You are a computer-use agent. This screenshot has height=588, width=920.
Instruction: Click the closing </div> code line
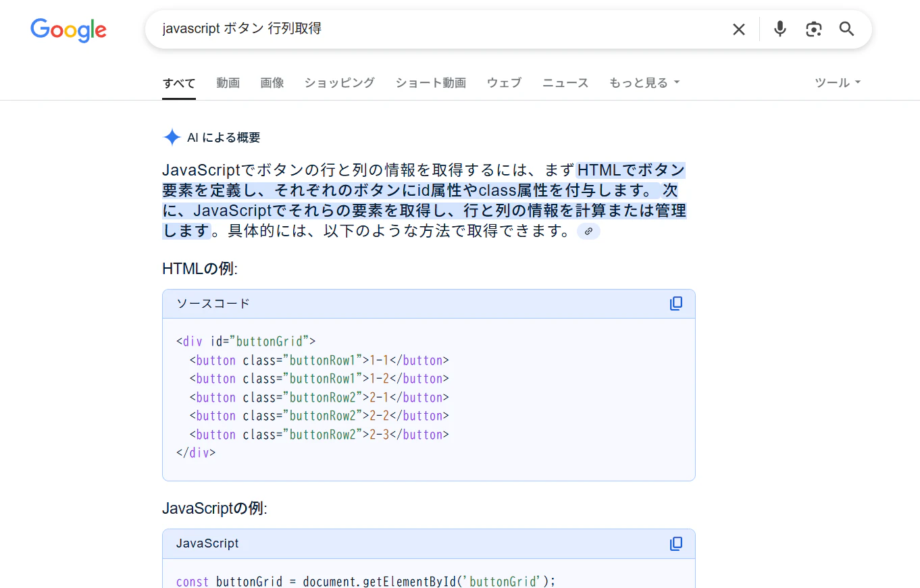coord(196,453)
